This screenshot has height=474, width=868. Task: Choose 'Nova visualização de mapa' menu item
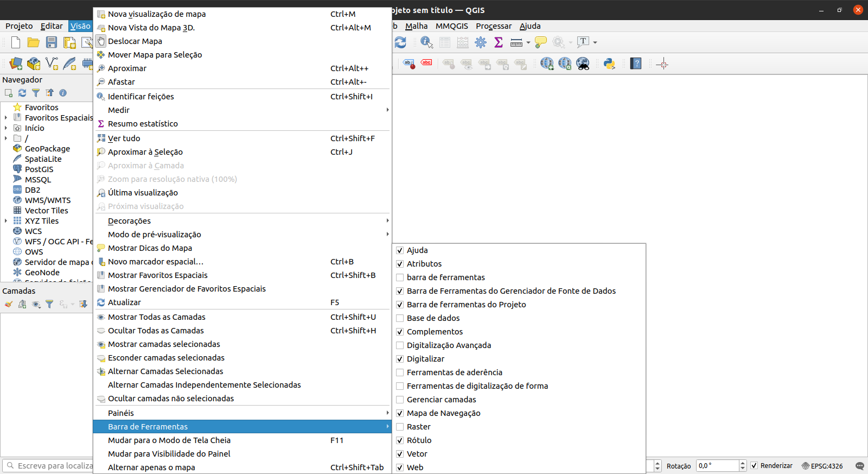click(242, 14)
